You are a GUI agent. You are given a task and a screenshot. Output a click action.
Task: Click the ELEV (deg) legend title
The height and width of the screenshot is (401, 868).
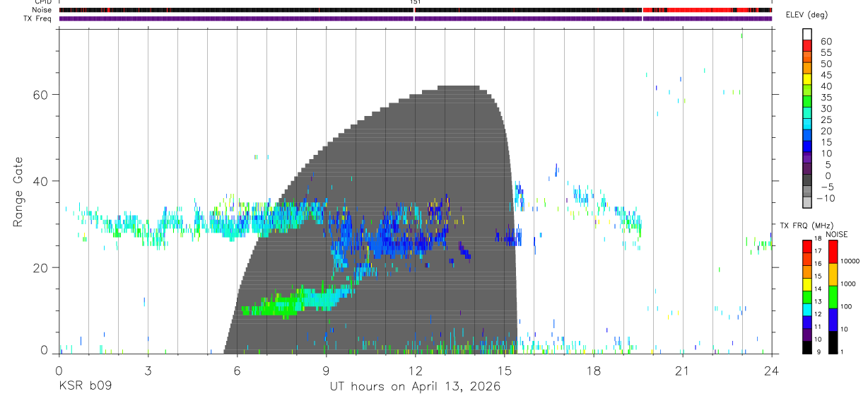(x=807, y=15)
